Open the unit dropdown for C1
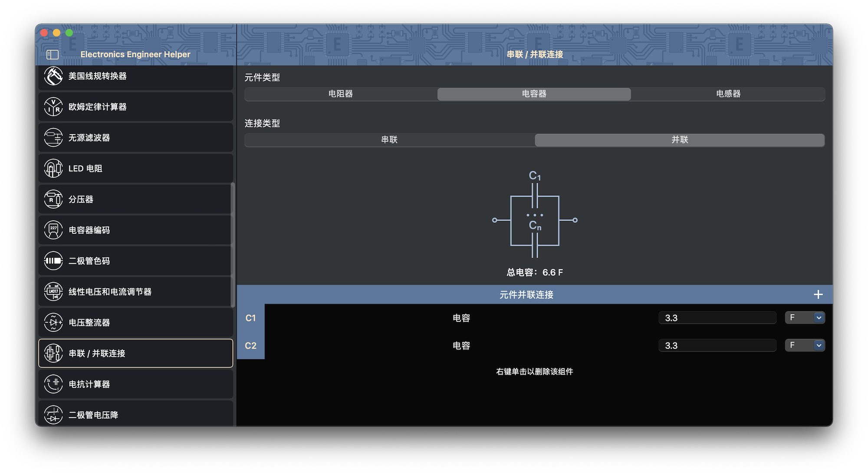This screenshot has height=473, width=868. coord(805,318)
